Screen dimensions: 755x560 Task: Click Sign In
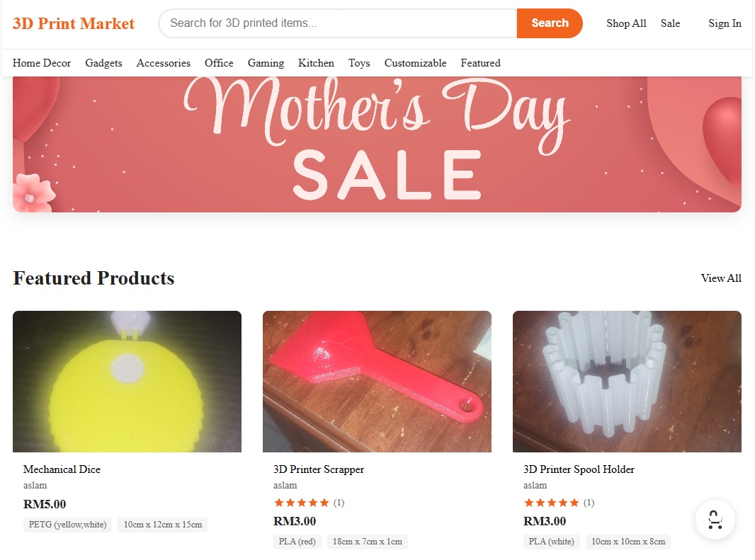725,23
